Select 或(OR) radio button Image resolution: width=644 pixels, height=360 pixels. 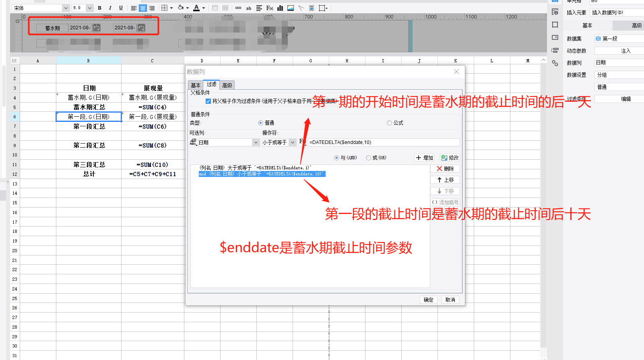[x=368, y=158]
